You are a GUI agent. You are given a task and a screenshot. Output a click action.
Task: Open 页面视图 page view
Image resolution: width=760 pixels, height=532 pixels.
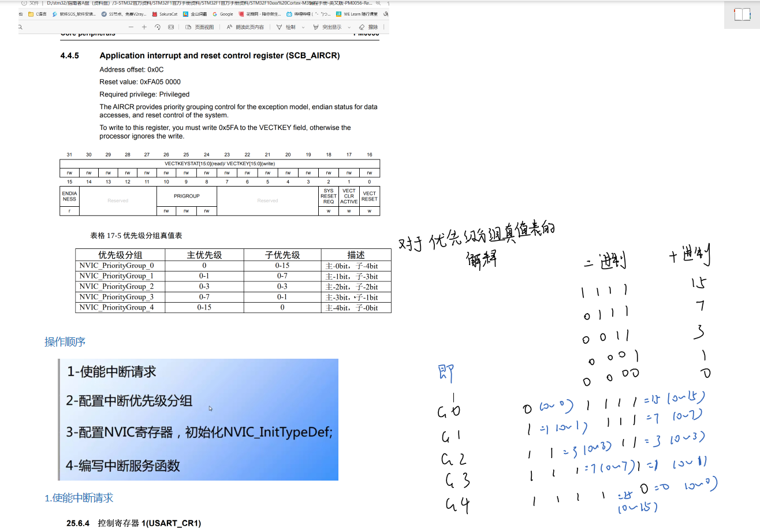(x=200, y=27)
